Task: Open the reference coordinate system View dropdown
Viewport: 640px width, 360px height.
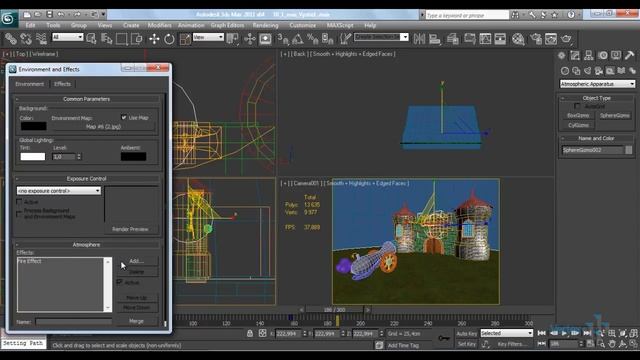Action: [x=208, y=37]
